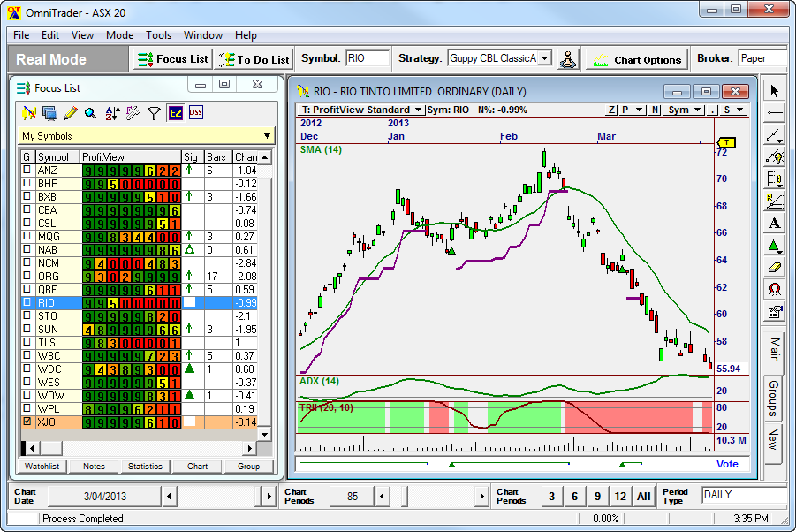Click the Broker Paper field
796x532 pixels.
(763, 58)
